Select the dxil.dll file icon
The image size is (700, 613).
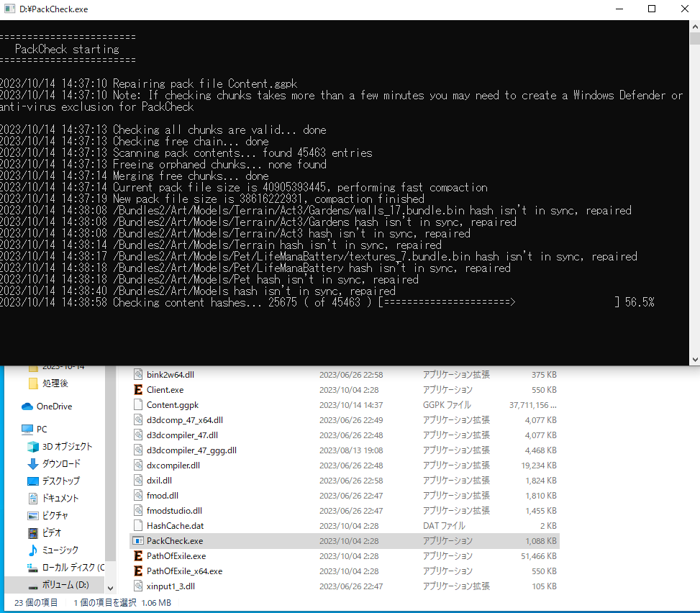click(138, 481)
